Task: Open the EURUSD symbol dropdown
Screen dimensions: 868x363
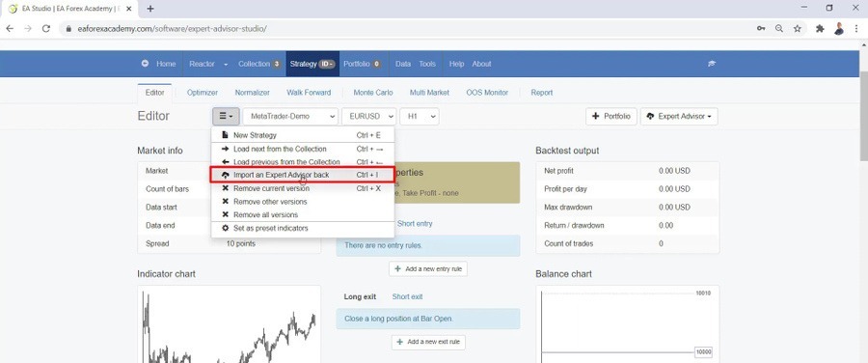Action: pyautogui.click(x=369, y=117)
